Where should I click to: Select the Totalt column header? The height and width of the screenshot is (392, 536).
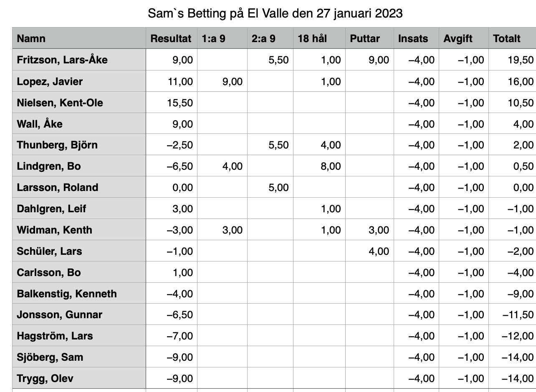pos(512,38)
